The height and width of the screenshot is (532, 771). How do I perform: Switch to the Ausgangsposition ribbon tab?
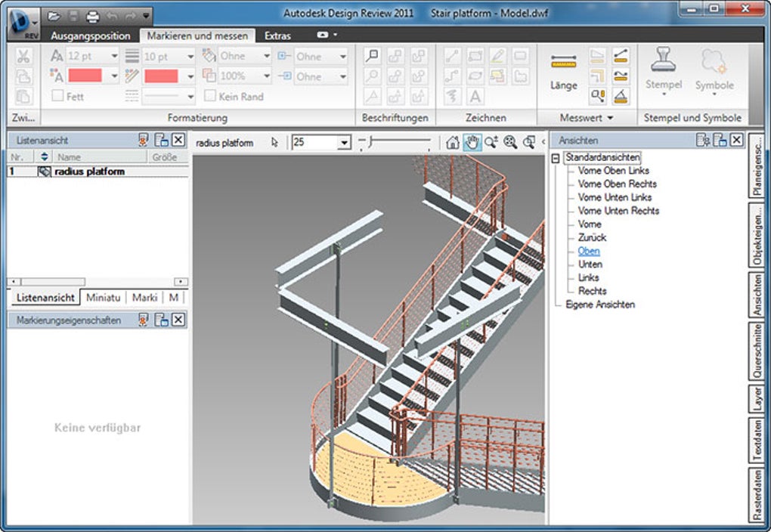coord(90,36)
